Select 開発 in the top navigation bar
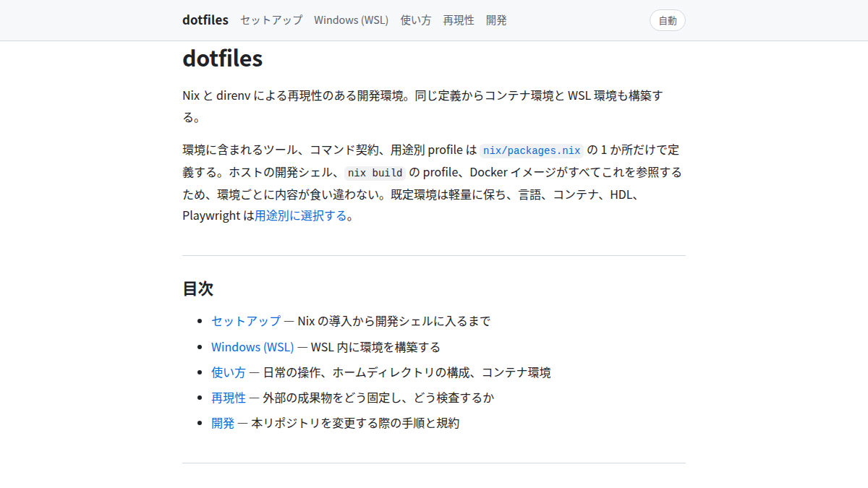The height and width of the screenshot is (488, 868). pos(496,20)
